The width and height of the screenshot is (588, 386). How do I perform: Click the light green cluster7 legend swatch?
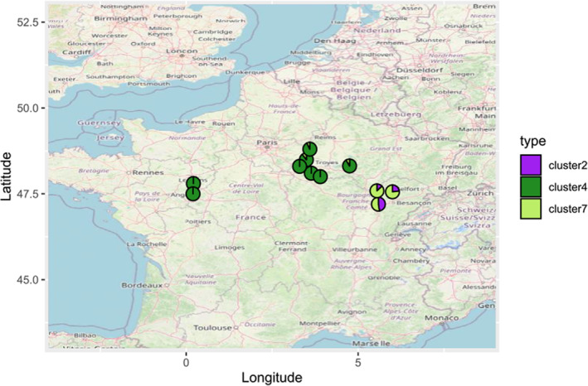point(531,204)
